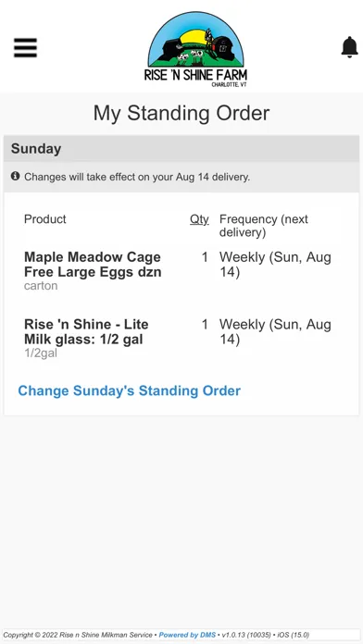Click Change Sunday's Standing Order link
Screen dimensions: 363x644
(129, 390)
